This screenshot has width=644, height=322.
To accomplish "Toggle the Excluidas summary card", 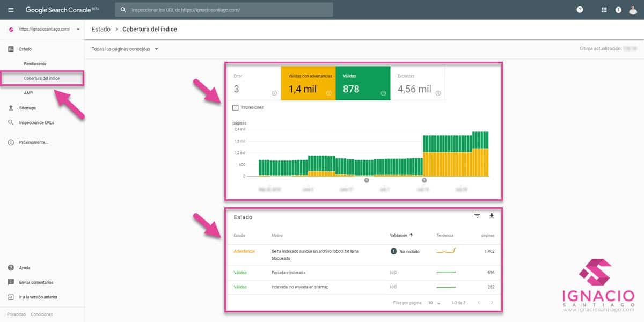I will (418, 84).
